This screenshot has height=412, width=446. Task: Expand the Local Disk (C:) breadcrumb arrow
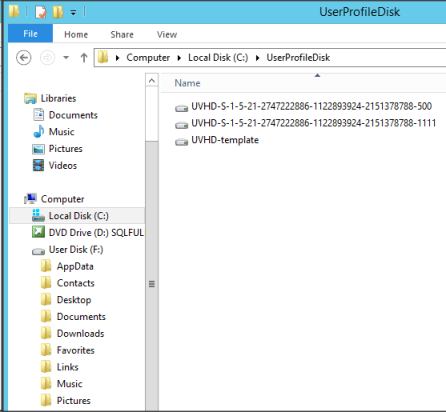click(257, 58)
